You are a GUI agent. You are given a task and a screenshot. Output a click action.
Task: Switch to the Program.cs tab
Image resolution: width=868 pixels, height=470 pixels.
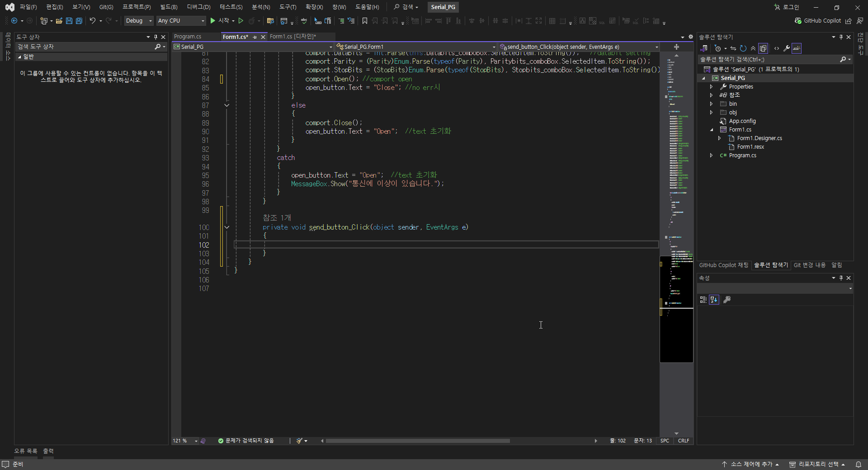coord(188,37)
